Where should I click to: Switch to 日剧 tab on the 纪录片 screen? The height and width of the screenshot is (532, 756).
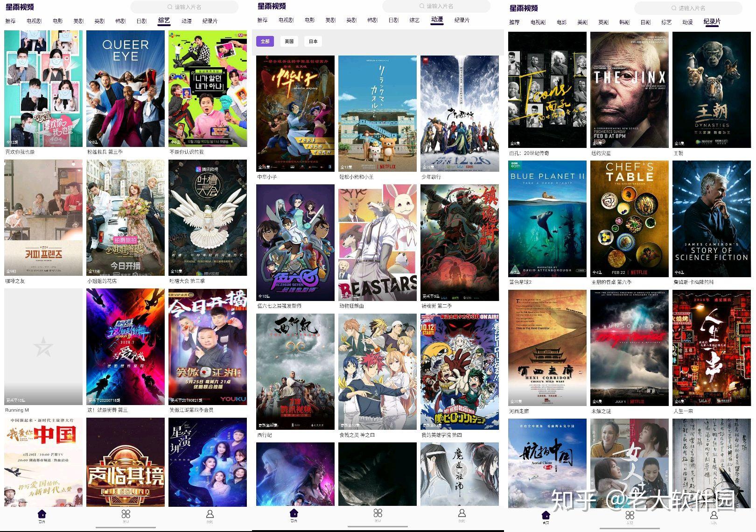pos(645,22)
